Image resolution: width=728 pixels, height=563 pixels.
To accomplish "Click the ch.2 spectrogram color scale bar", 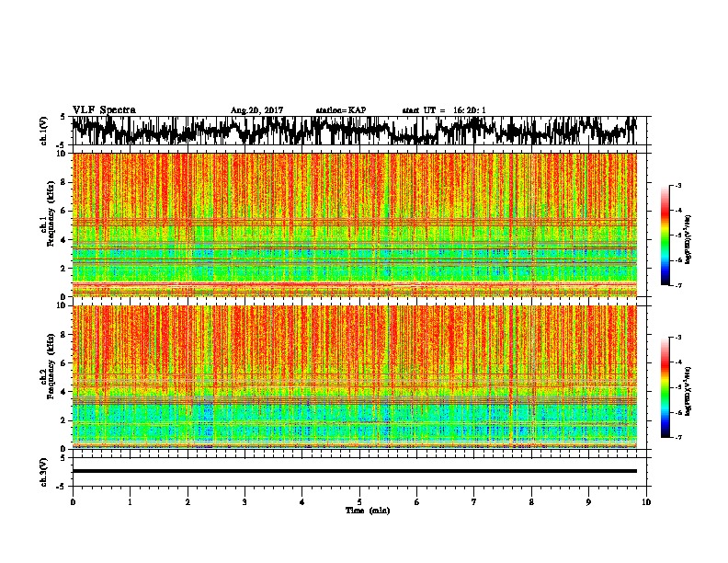I will click(665, 387).
